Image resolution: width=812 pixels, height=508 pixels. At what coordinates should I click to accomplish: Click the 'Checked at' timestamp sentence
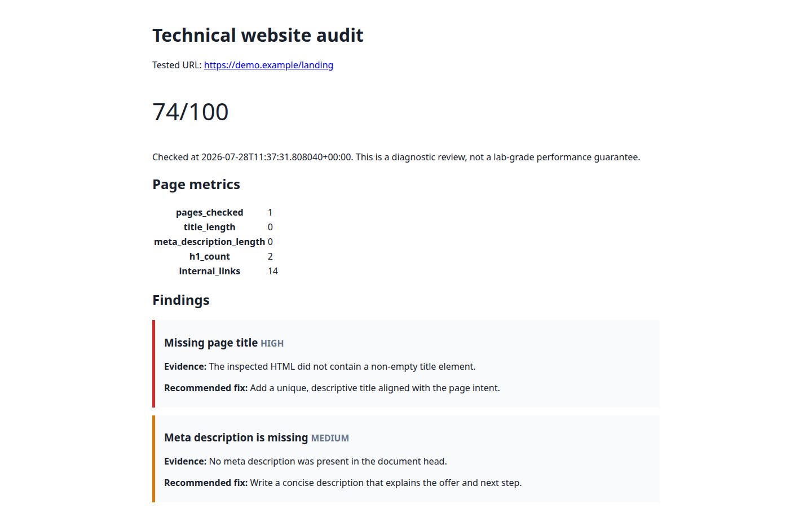coord(396,157)
